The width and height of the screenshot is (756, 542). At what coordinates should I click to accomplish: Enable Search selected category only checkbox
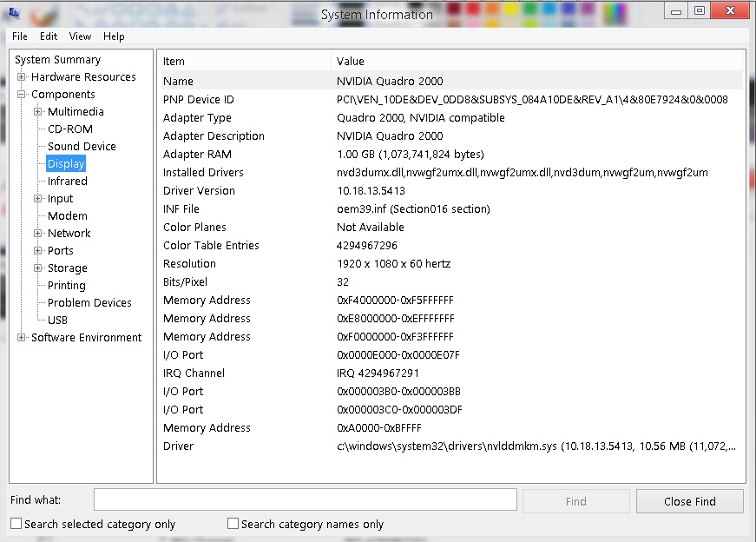pyautogui.click(x=16, y=524)
